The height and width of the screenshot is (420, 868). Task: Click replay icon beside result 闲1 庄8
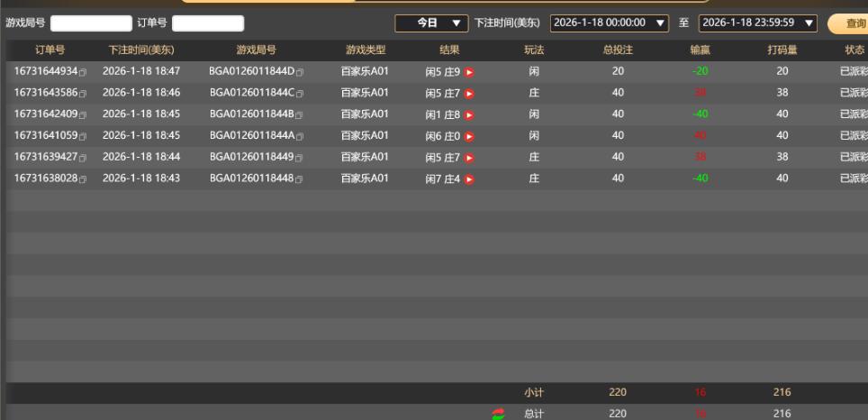click(468, 114)
